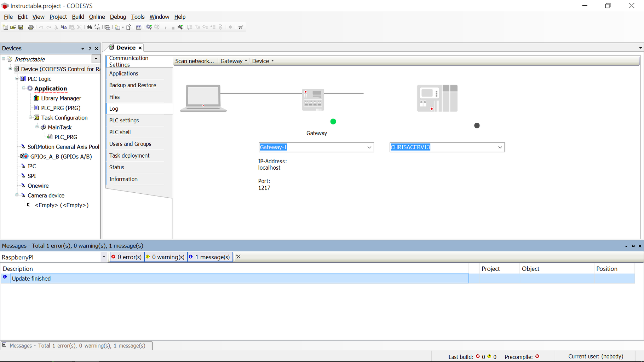
Task: Click the Stop icon in the toolbar
Action: (173, 27)
